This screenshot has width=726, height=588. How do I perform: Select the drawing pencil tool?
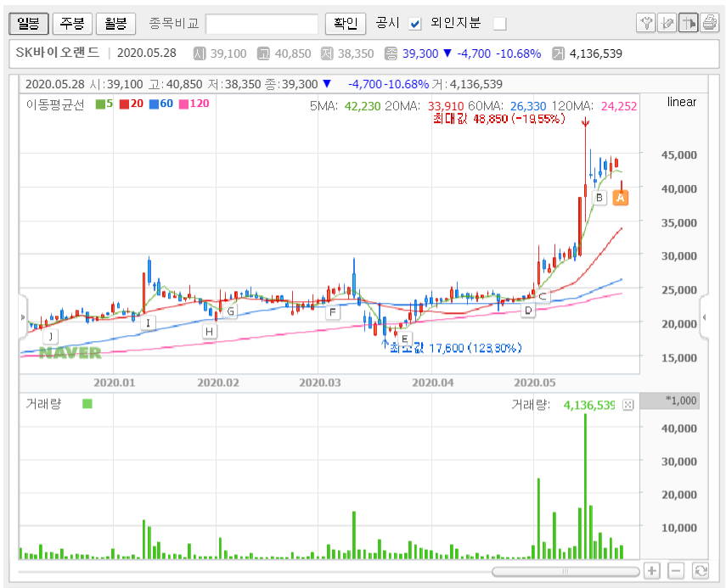coord(667,23)
